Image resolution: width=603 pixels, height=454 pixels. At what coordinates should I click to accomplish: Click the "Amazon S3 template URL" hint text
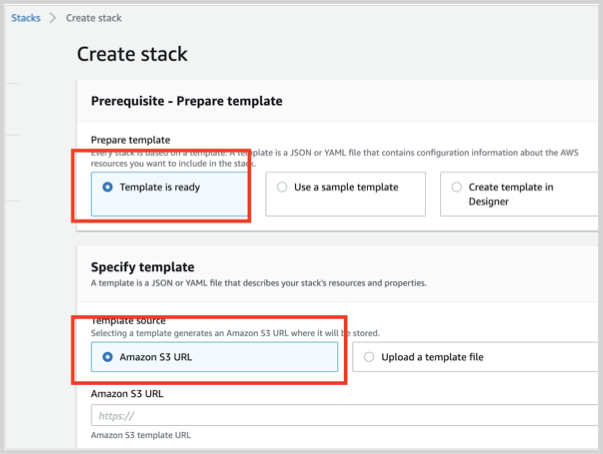tap(141, 435)
